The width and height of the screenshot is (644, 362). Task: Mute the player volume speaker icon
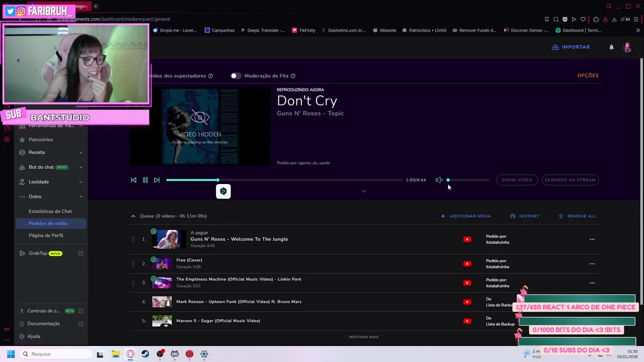[439, 180]
